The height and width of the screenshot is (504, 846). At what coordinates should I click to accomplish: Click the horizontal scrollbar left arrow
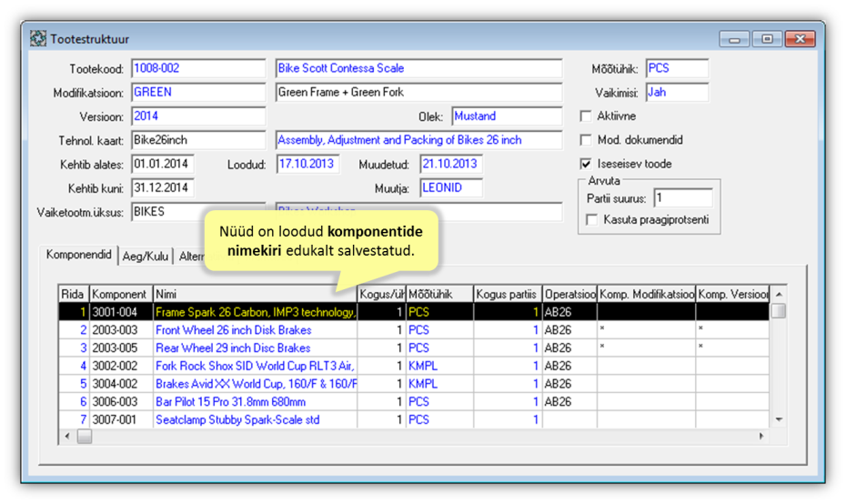point(67,437)
